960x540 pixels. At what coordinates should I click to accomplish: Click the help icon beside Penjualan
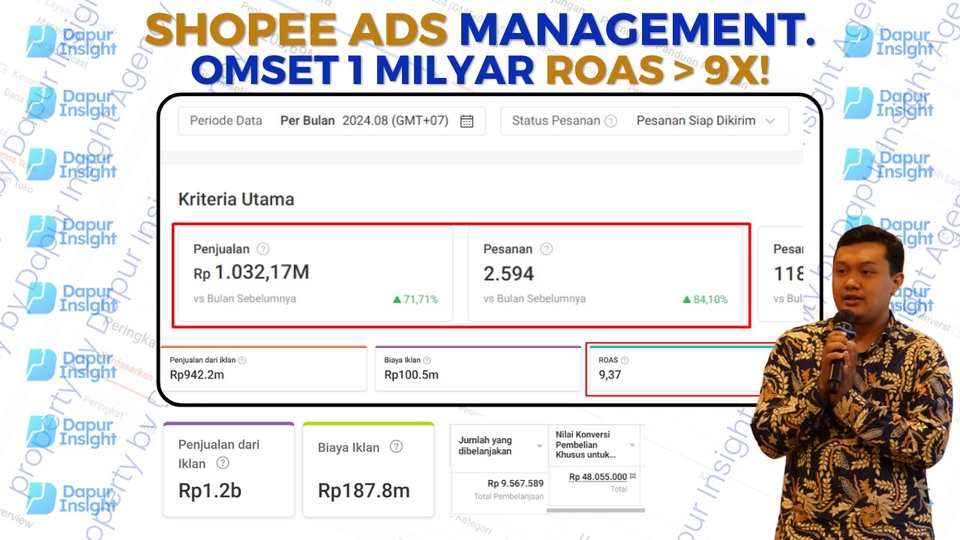tap(263, 249)
